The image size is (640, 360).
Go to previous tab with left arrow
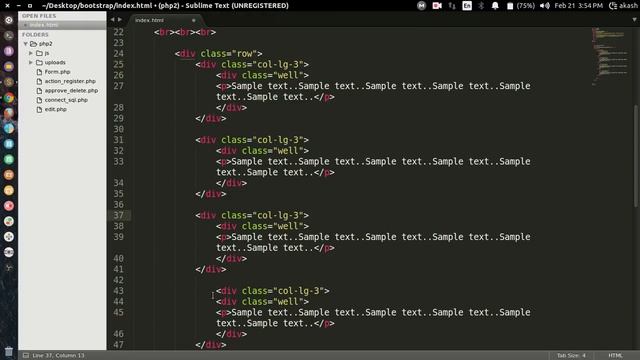click(x=112, y=19)
